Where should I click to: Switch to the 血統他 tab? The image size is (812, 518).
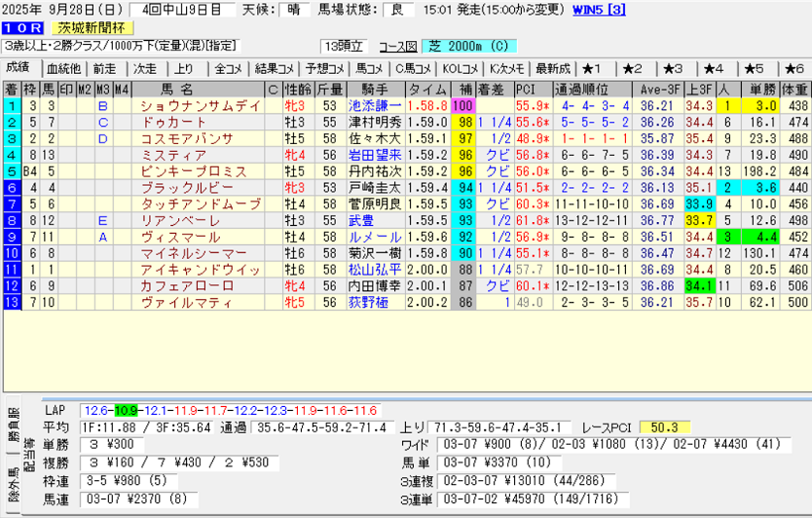pyautogui.click(x=63, y=68)
